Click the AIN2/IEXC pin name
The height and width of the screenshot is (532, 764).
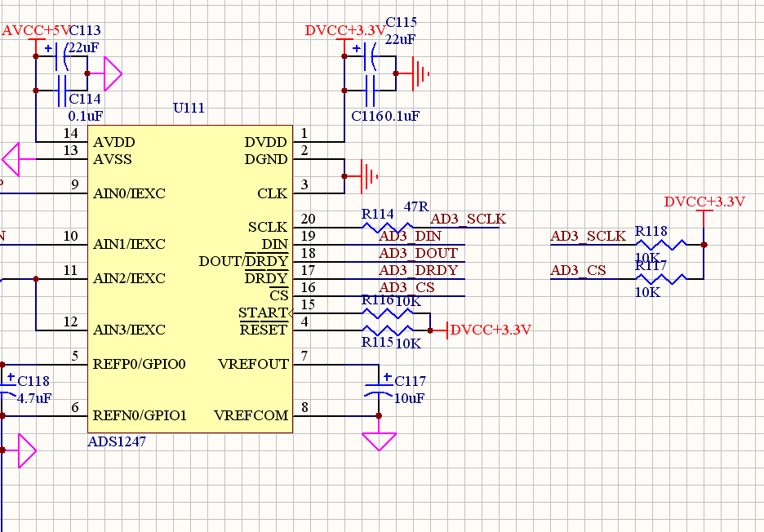(x=129, y=278)
